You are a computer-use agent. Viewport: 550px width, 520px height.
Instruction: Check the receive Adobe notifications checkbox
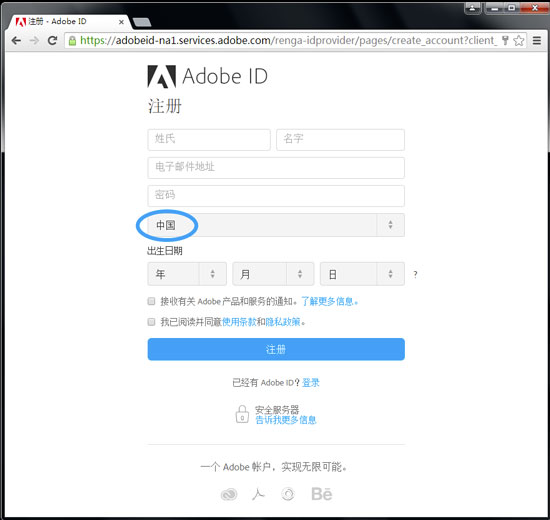151,301
